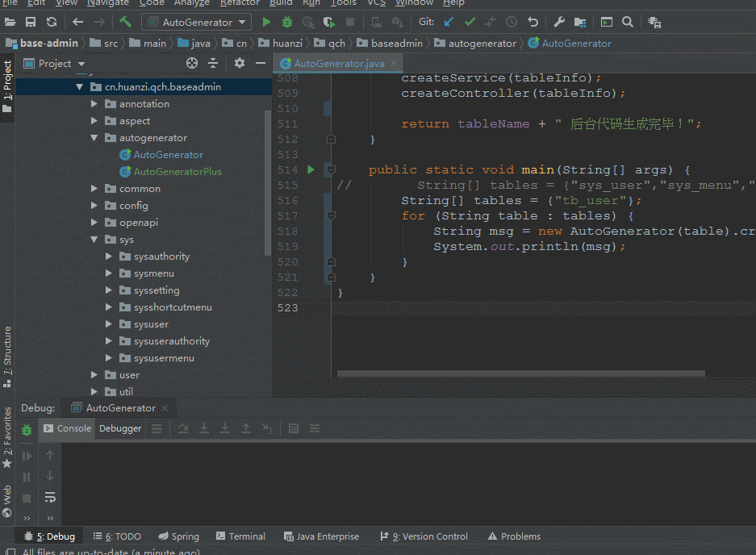Open AutoGeneratorPlus class in project tree

click(x=178, y=172)
